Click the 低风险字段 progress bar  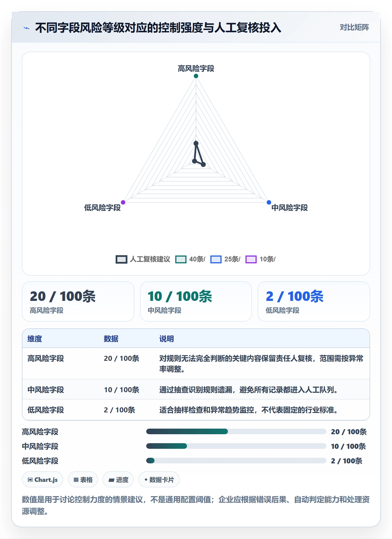click(236, 461)
